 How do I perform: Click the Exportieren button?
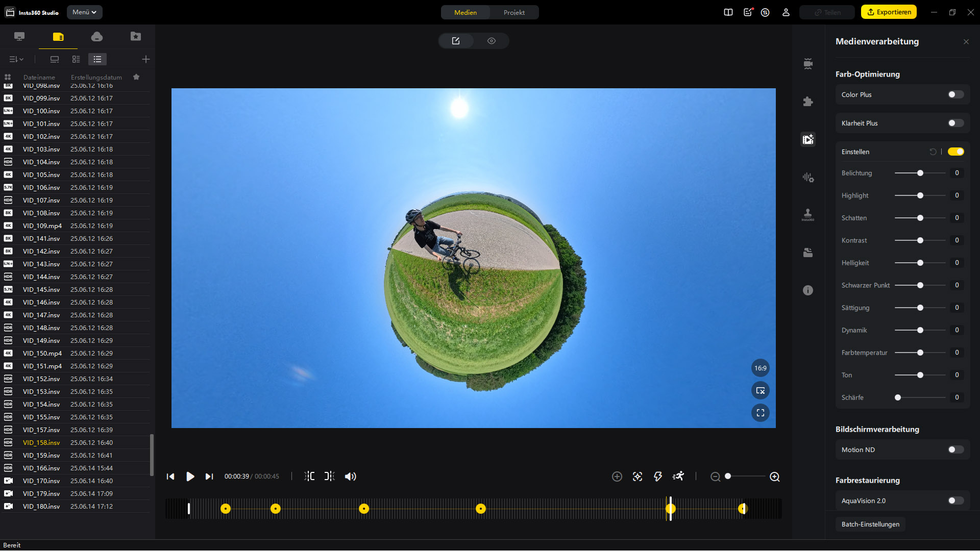[x=889, y=12]
